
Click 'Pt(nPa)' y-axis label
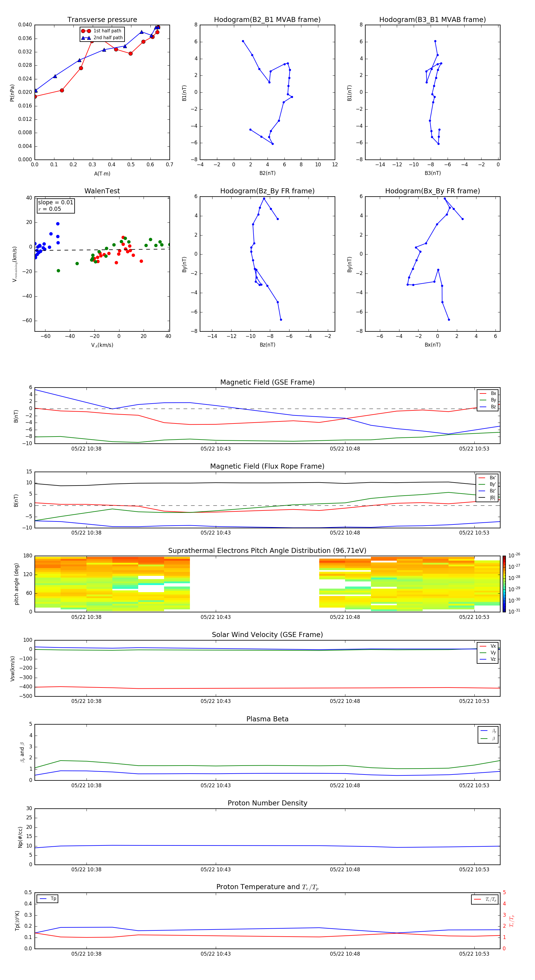pos(12,93)
